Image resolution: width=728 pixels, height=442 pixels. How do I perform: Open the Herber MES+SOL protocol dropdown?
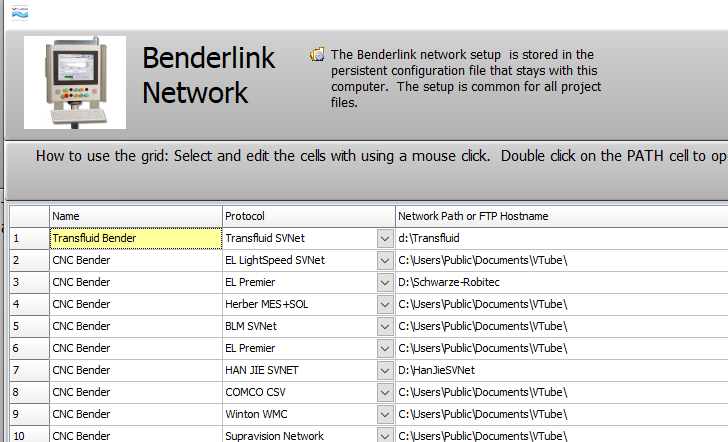click(x=384, y=305)
